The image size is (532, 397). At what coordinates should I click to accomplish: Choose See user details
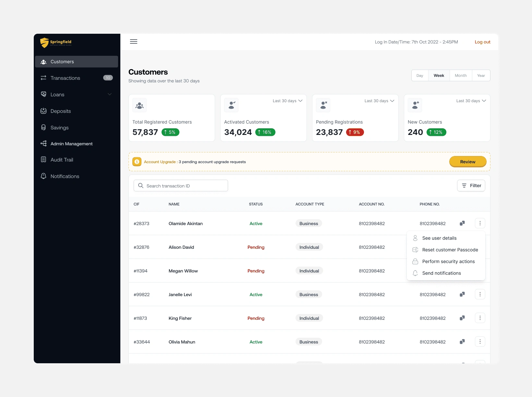point(446,238)
